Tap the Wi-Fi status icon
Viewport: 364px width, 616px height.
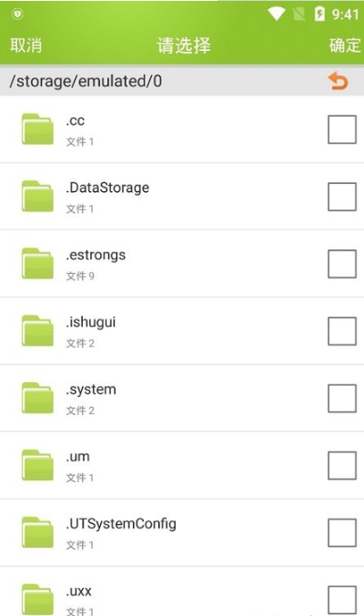coord(277,15)
